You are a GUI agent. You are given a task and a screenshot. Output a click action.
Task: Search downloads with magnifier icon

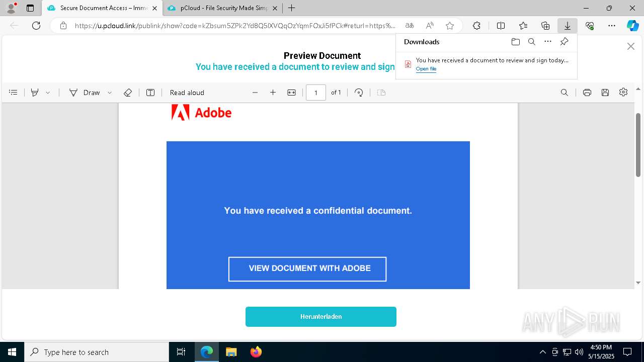[532, 42]
